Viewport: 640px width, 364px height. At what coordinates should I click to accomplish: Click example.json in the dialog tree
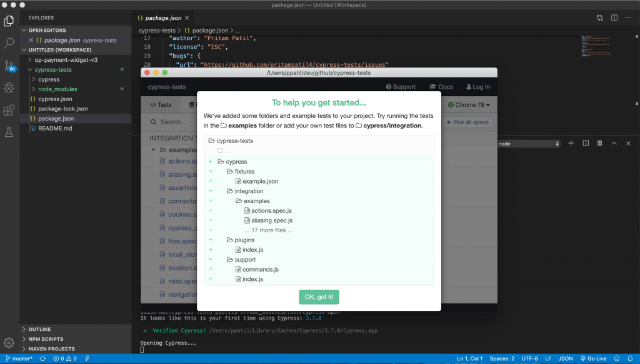(261, 182)
